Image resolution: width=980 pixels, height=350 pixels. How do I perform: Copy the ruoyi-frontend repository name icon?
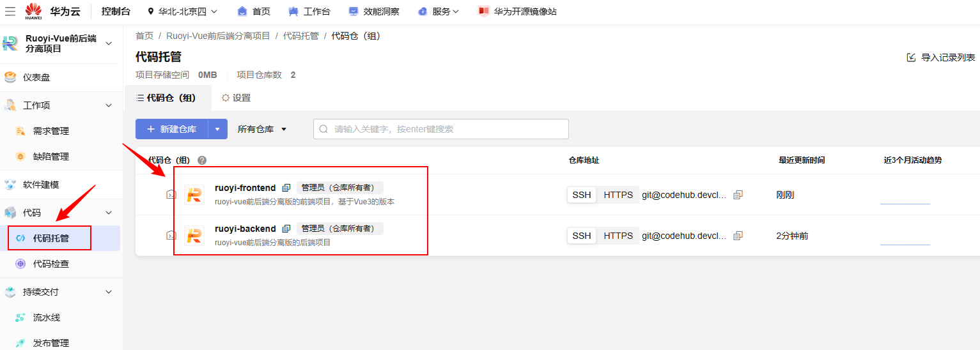(x=286, y=188)
